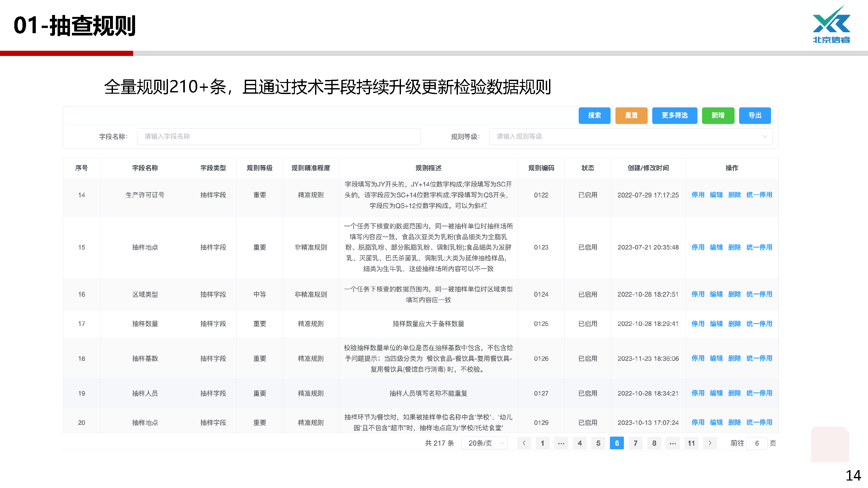Viewport: 868px width, 488px height.
Task: Open the 20 items per page selector
Action: tap(484, 443)
